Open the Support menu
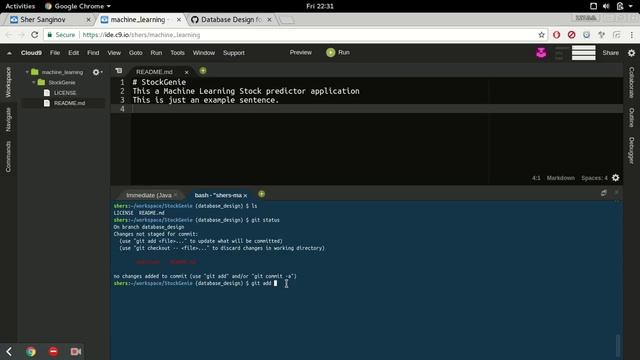Screen dimensions: 640x360 point(234,53)
